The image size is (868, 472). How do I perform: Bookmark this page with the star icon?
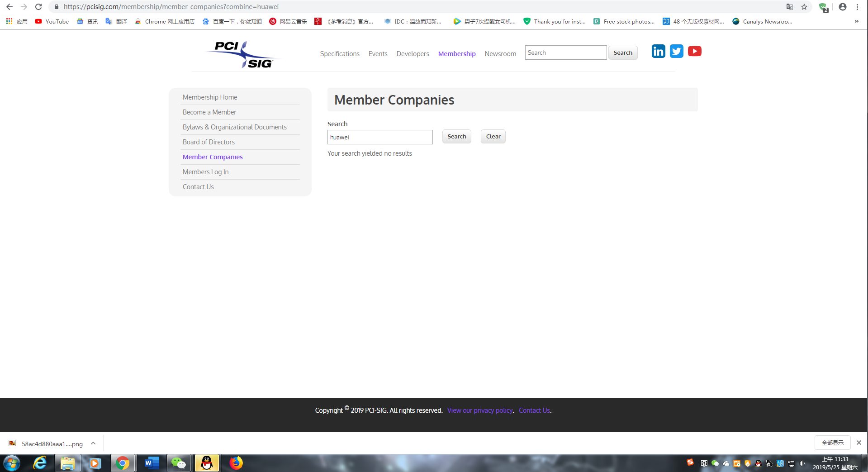click(x=804, y=7)
